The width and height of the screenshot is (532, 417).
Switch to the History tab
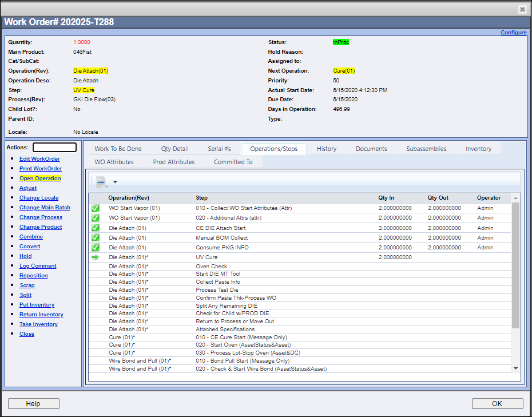326,148
